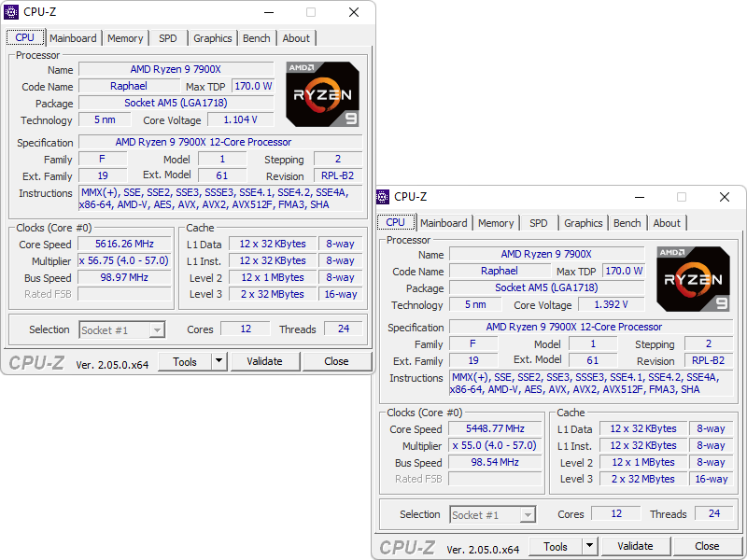Click the Code Name value Raphael in the left window
This screenshot has height=560, width=747.
[x=129, y=86]
